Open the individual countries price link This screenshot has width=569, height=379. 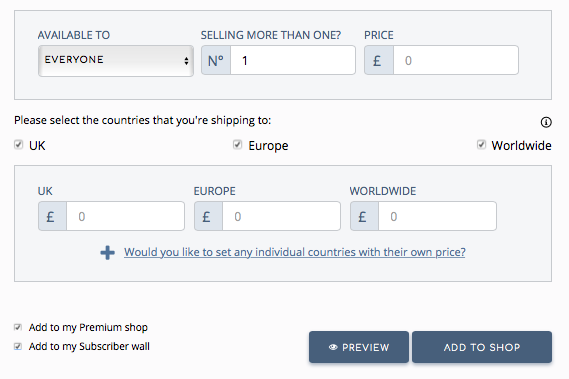(295, 252)
